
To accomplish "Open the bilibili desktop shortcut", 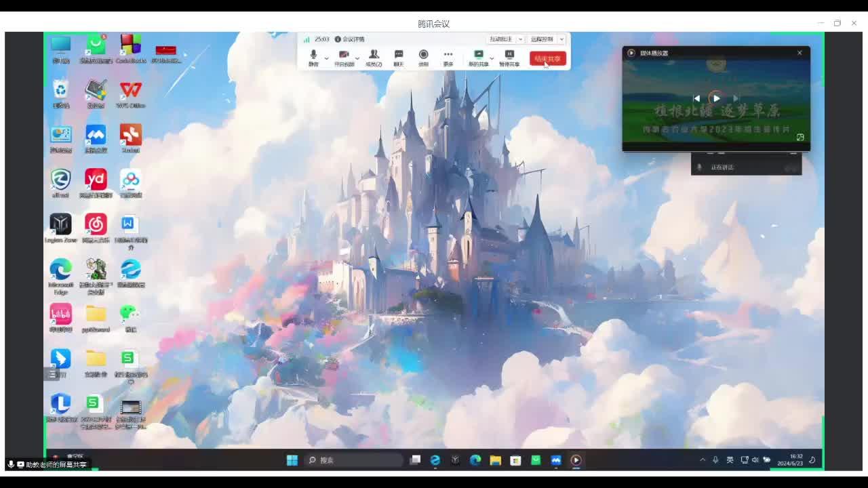I will pyautogui.click(x=61, y=317).
